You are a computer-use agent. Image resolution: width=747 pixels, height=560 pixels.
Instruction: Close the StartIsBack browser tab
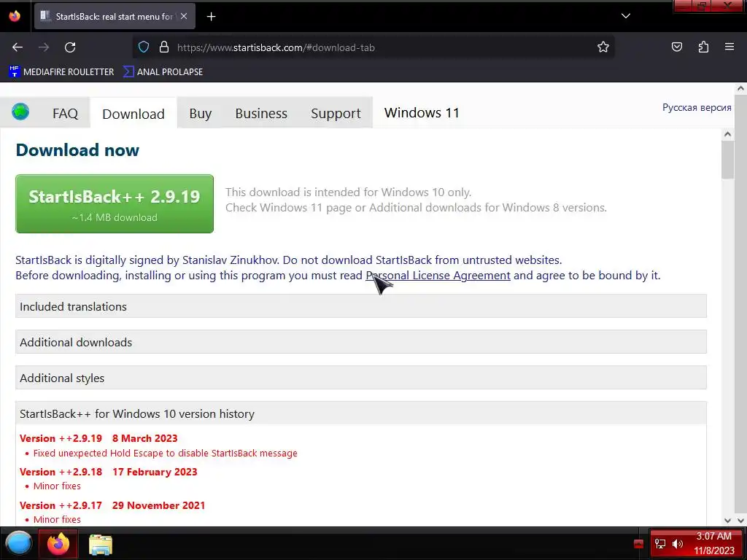pyautogui.click(x=184, y=16)
